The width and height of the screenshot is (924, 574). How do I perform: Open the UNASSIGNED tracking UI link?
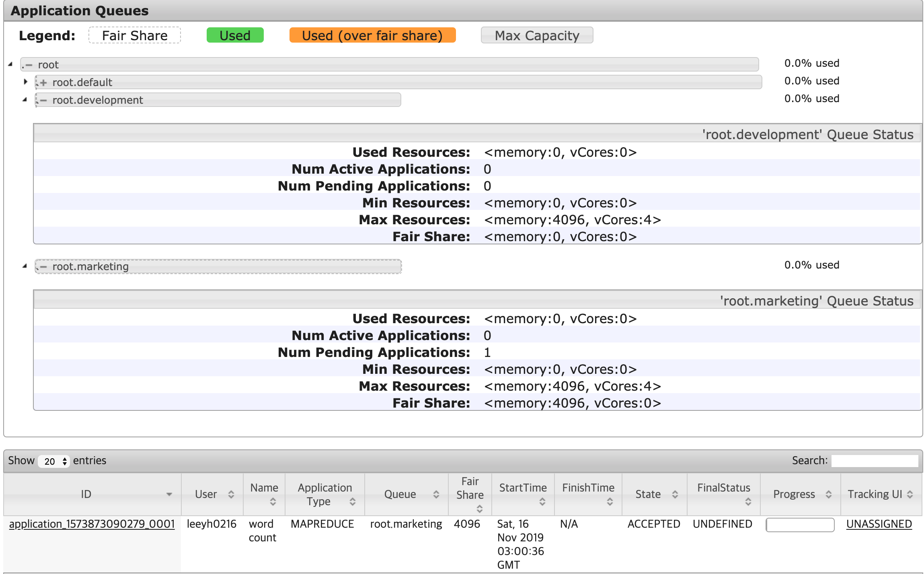click(x=879, y=524)
